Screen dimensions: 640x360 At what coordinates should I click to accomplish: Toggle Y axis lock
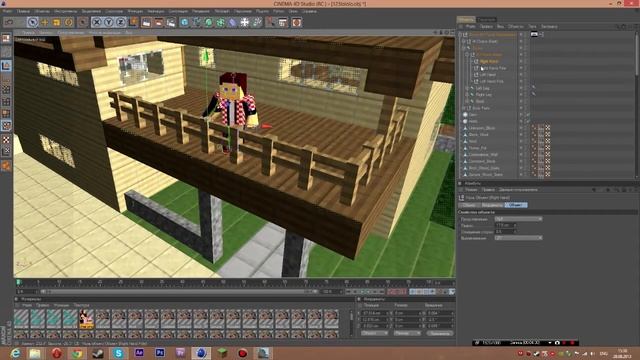109,22
